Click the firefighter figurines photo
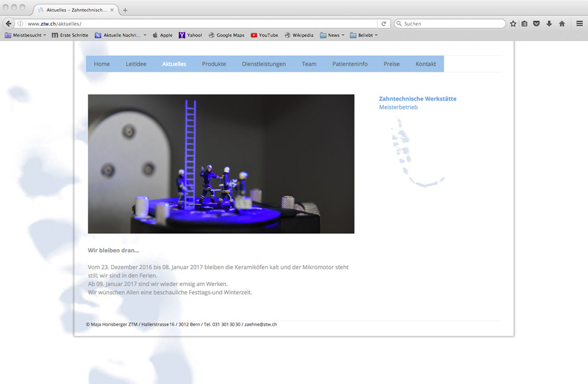 pyautogui.click(x=221, y=164)
